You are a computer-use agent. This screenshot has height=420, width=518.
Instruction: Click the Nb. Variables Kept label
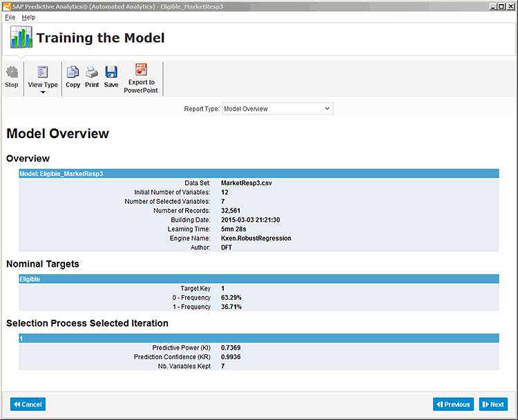click(x=184, y=366)
